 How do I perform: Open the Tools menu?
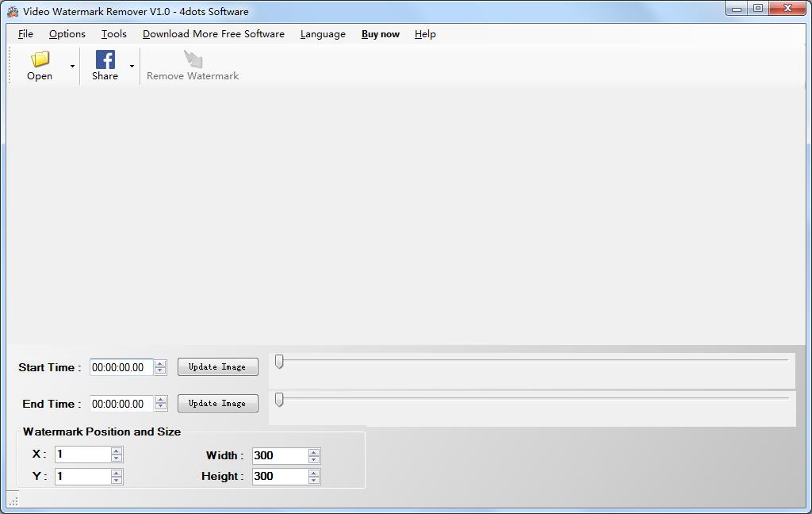[113, 34]
